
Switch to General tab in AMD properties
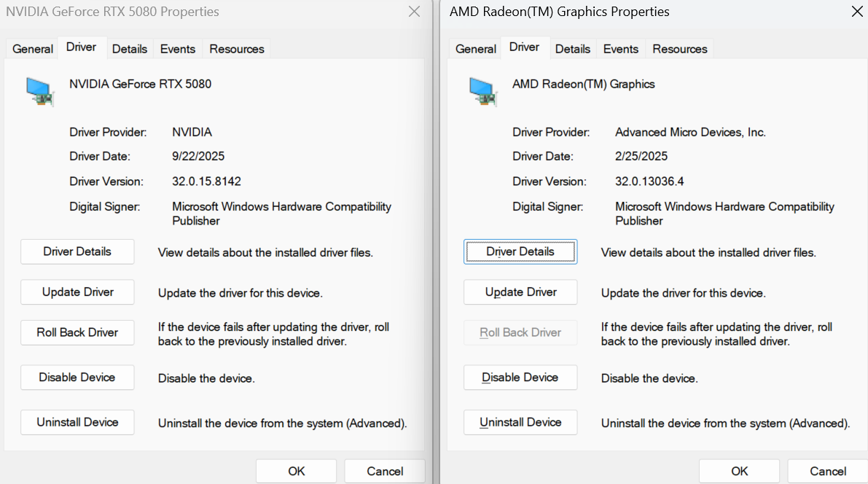point(476,49)
